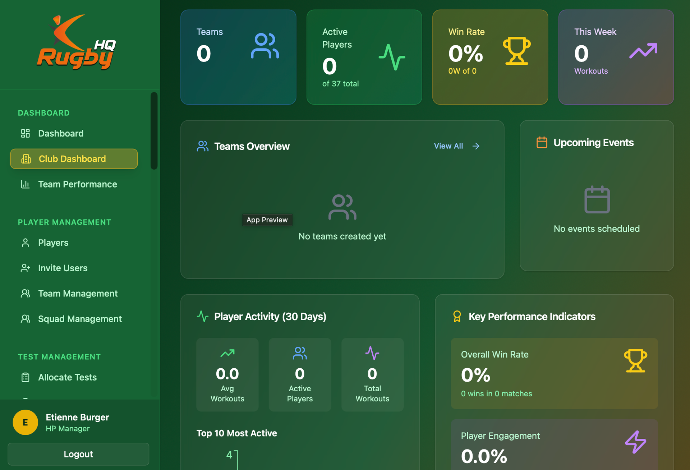690x470 pixels.
Task: Click the people icon in Teams card
Action: coord(265,47)
